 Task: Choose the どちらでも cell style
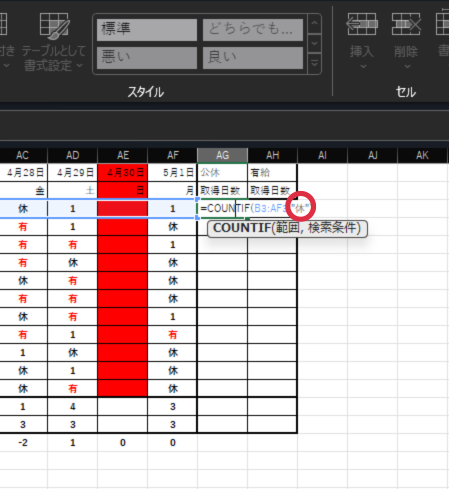coord(253,30)
